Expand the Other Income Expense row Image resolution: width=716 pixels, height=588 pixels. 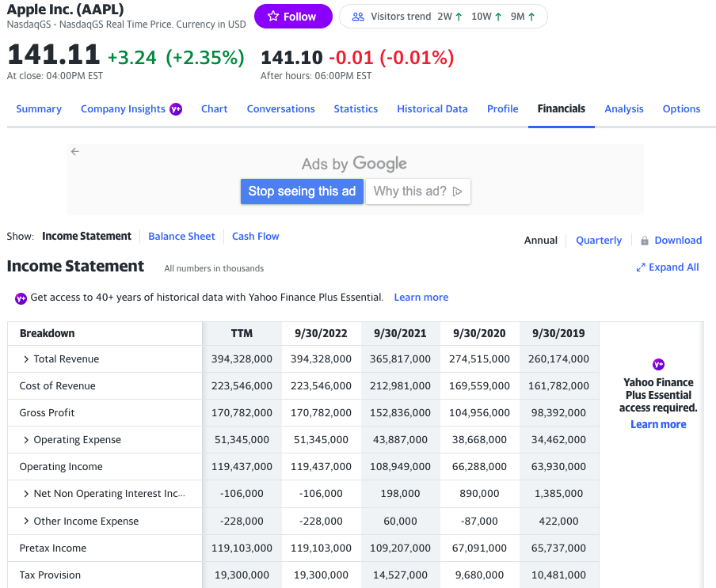(x=26, y=521)
